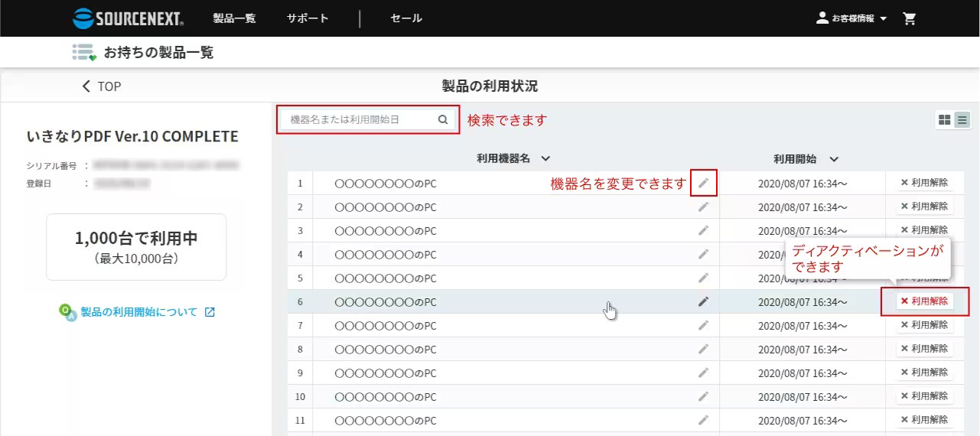Open the サポート menu
Screen dimensions: 980x436
(x=308, y=18)
